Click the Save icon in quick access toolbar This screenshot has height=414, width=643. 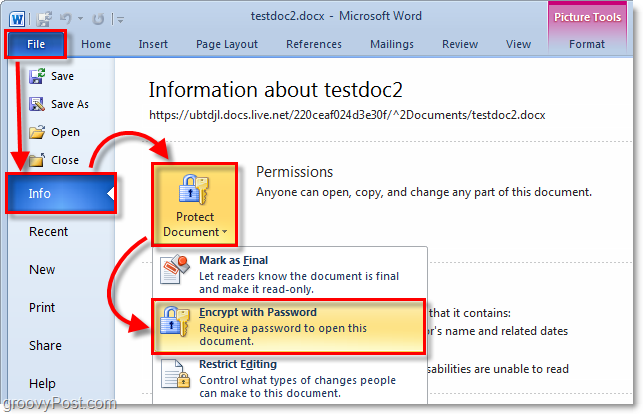pyautogui.click(x=44, y=19)
